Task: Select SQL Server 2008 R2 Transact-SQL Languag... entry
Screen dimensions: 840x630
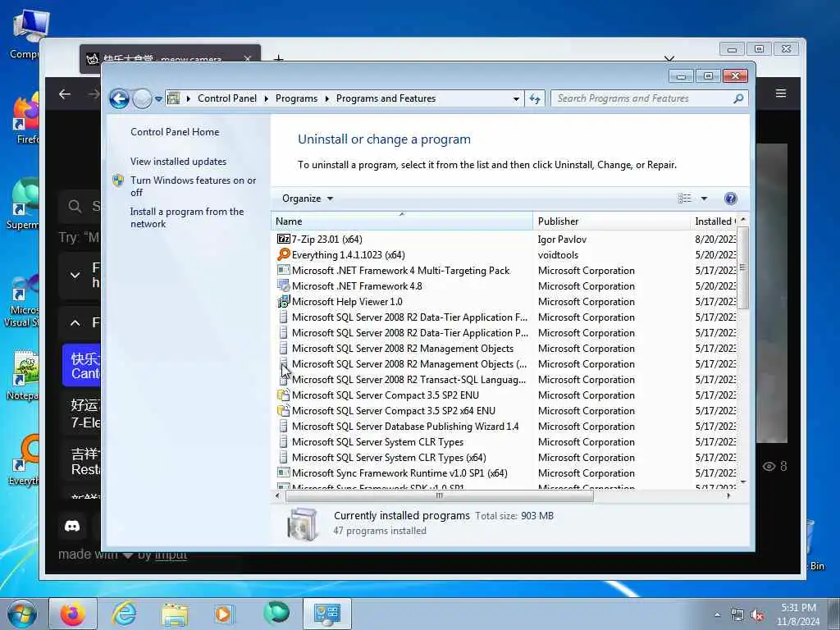Action: coord(409,379)
